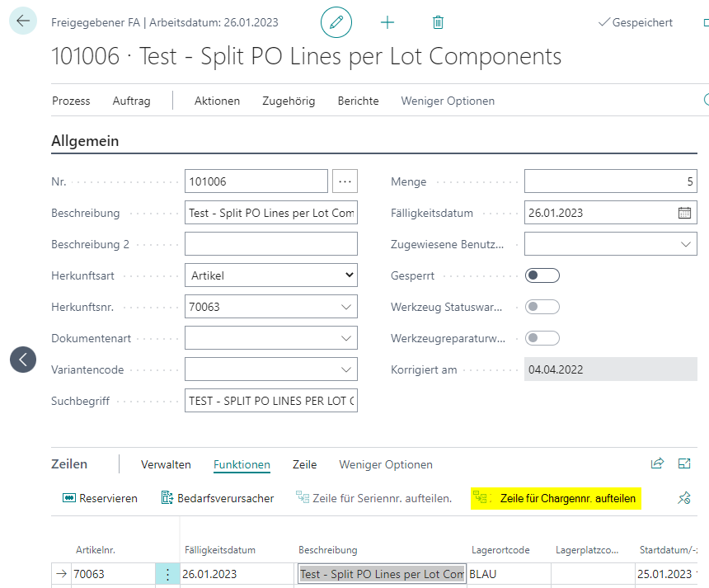Click the three-dot lookup beside Nr.
709x588 pixels.
click(345, 181)
